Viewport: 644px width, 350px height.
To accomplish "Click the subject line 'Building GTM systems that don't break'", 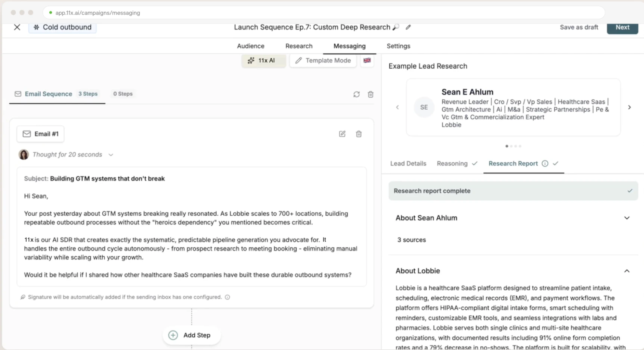I will click(x=107, y=179).
